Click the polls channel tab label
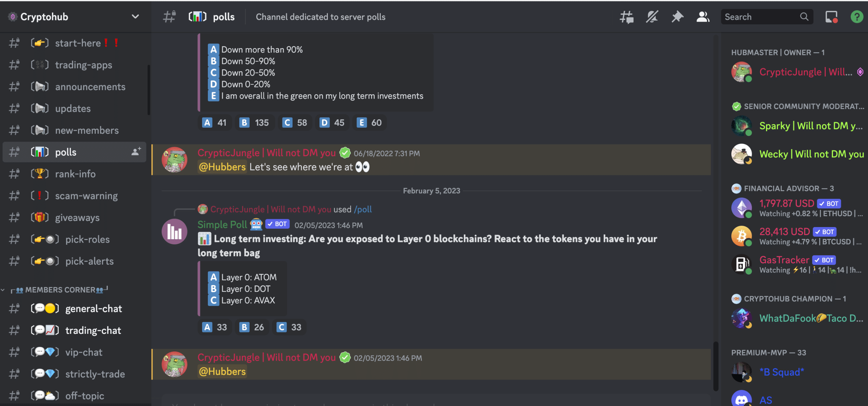868x406 pixels. 65,151
